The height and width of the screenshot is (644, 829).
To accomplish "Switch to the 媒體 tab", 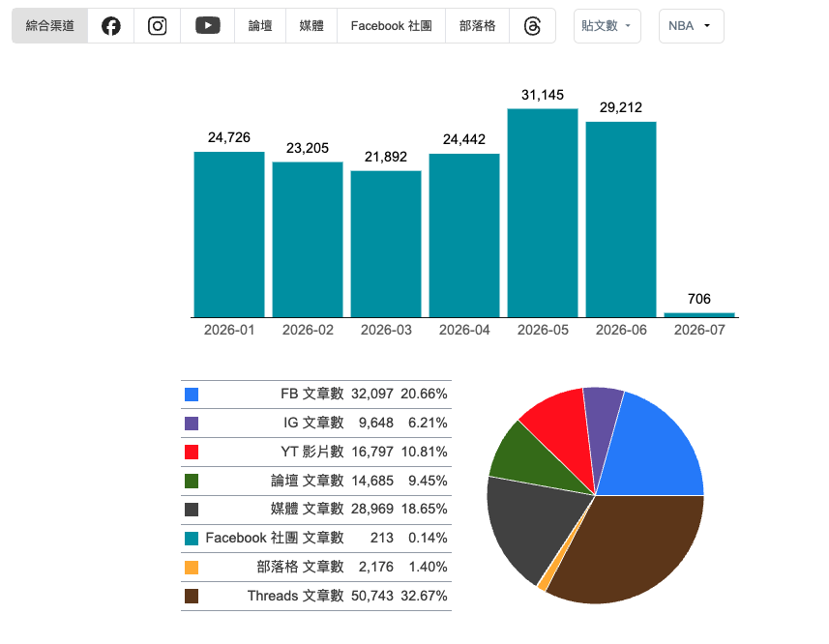I will click(x=311, y=26).
